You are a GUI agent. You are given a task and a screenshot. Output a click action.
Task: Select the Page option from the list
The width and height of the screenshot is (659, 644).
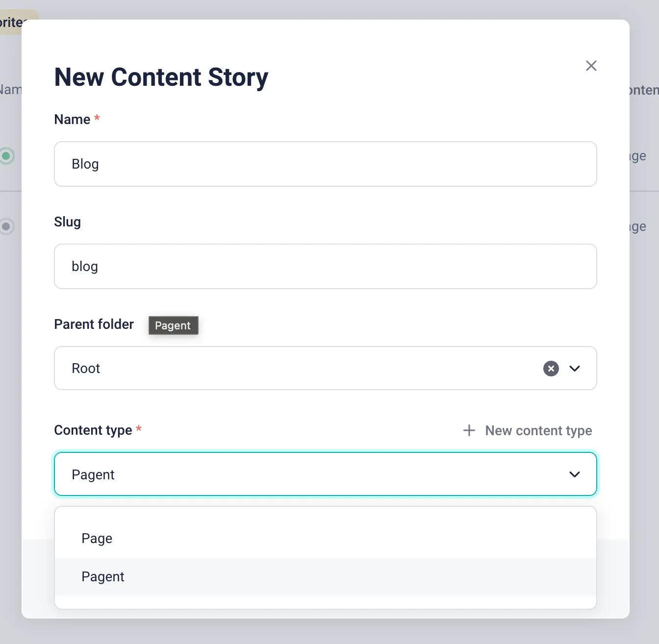[x=97, y=538]
